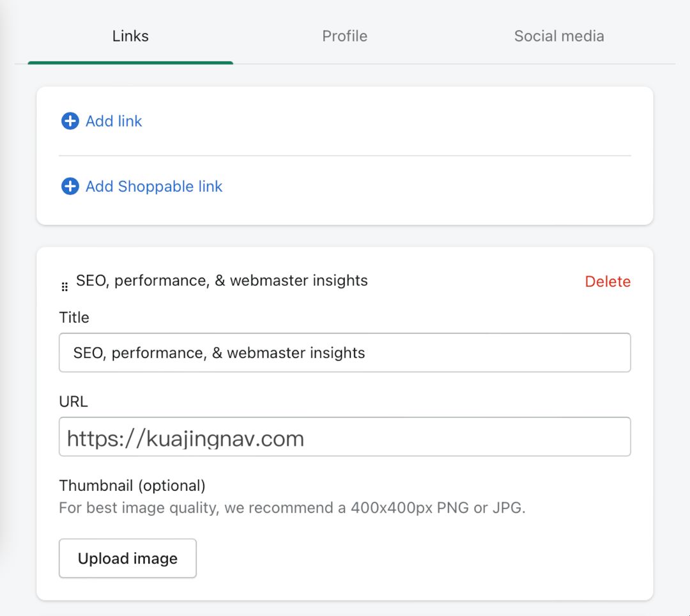The image size is (690, 616).
Task: Click the green underline beneath the Links tab
Action: (130, 63)
